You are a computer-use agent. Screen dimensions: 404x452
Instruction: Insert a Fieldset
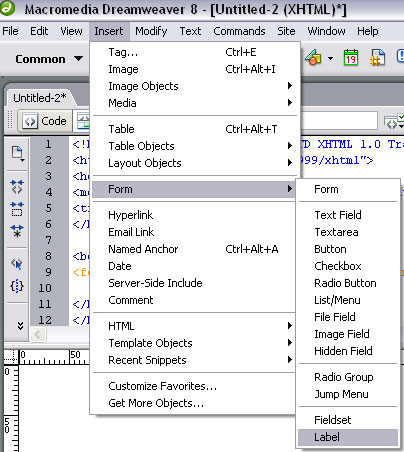click(348, 420)
